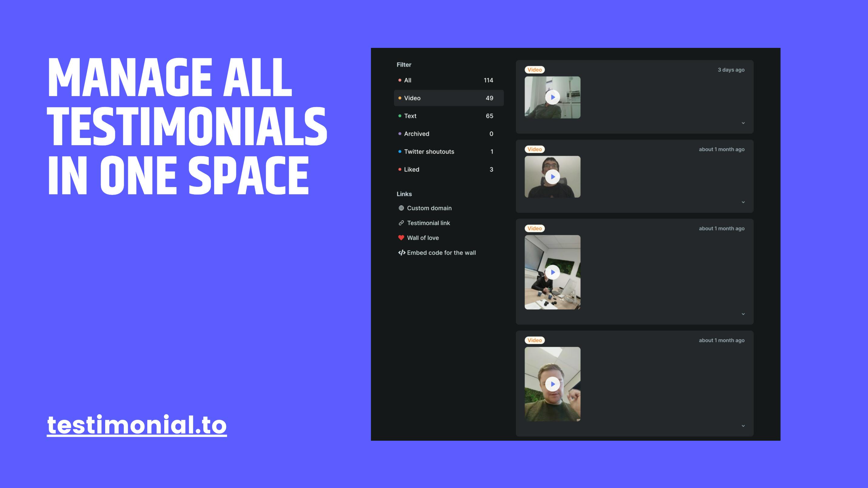Click the Video badge above the office desk video
Viewport: 868px width, 488px height.
point(535,229)
